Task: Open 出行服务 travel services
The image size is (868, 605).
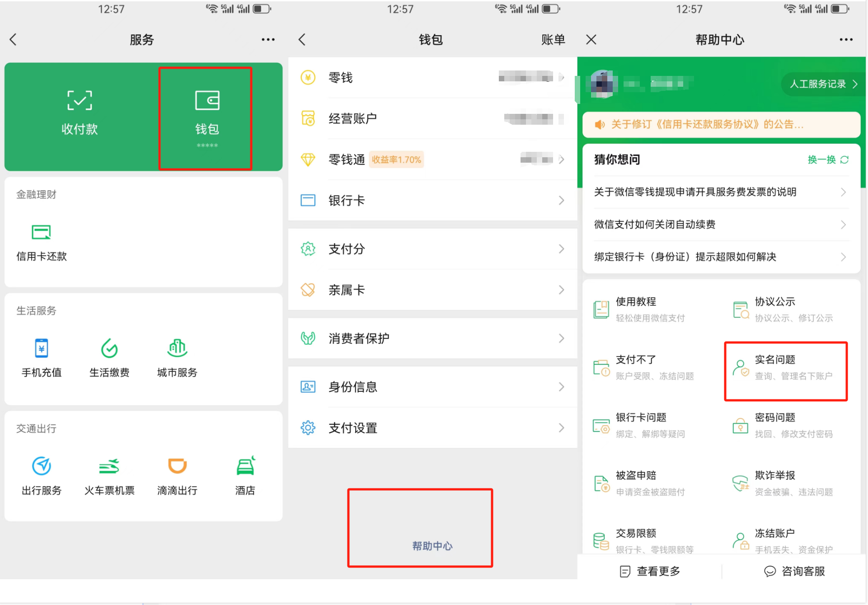Action: pyautogui.click(x=42, y=476)
